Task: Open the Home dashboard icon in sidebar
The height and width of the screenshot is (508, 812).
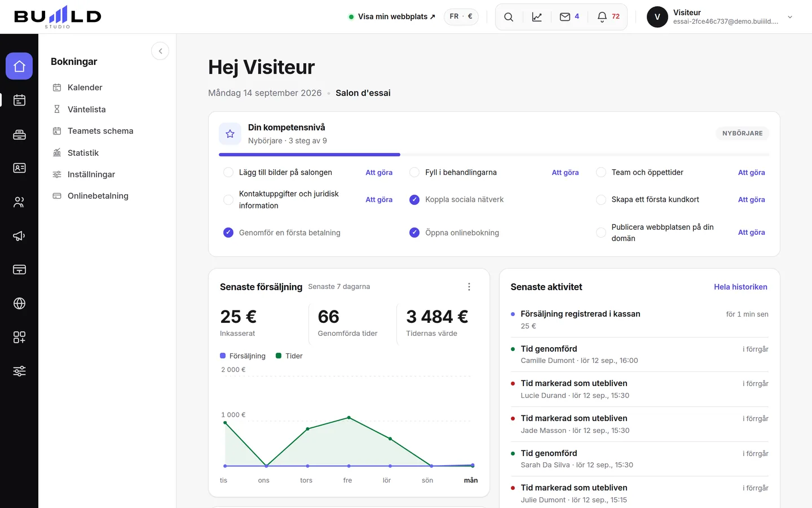Action: coord(19,67)
